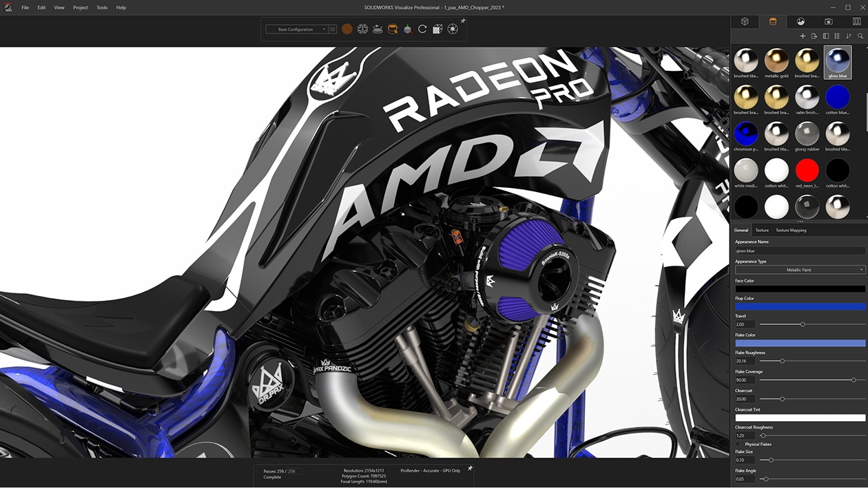The height and width of the screenshot is (488, 868).
Task: Click the import appearance icon
Action: pyautogui.click(x=814, y=36)
